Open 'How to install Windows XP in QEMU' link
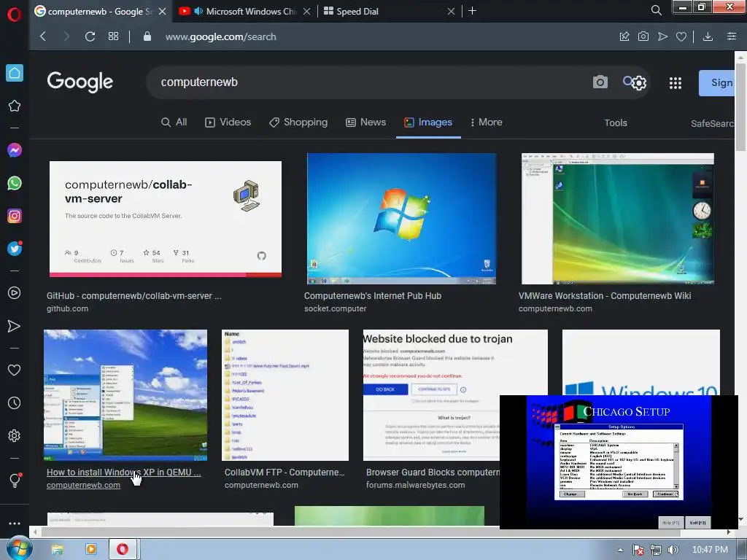747x560 pixels. [x=124, y=472]
